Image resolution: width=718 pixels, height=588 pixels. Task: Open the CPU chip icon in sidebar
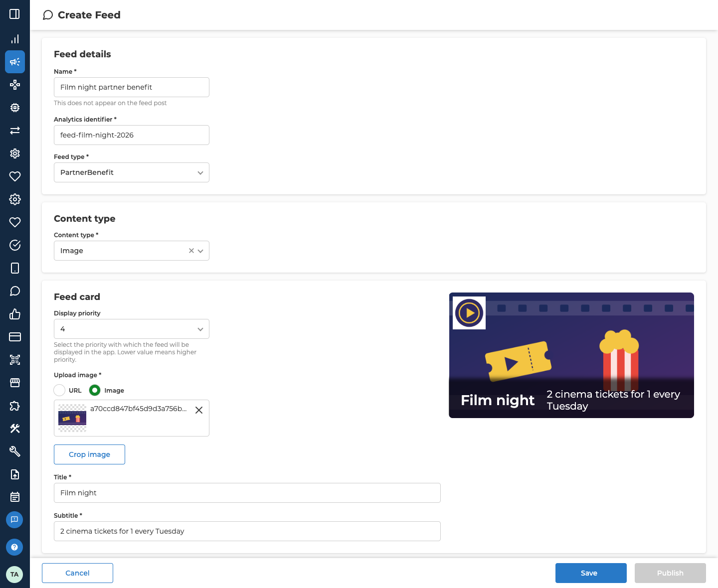pyautogui.click(x=15, y=108)
